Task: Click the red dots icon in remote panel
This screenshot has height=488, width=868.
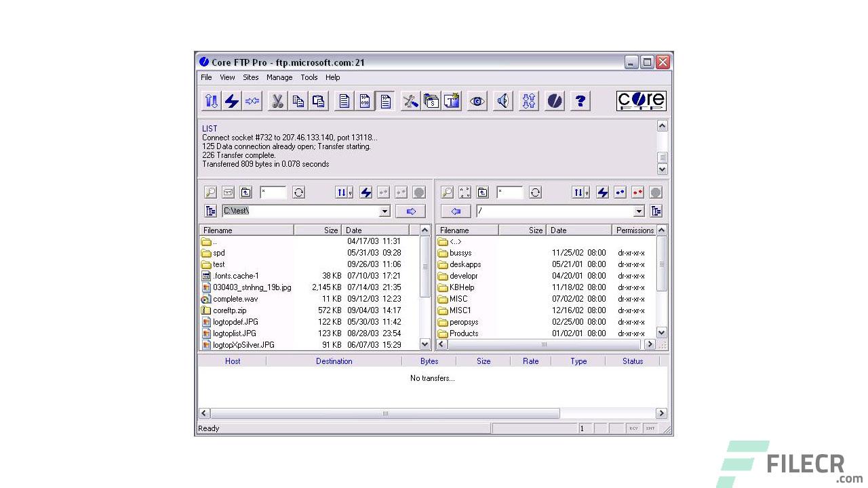Action: [x=637, y=192]
